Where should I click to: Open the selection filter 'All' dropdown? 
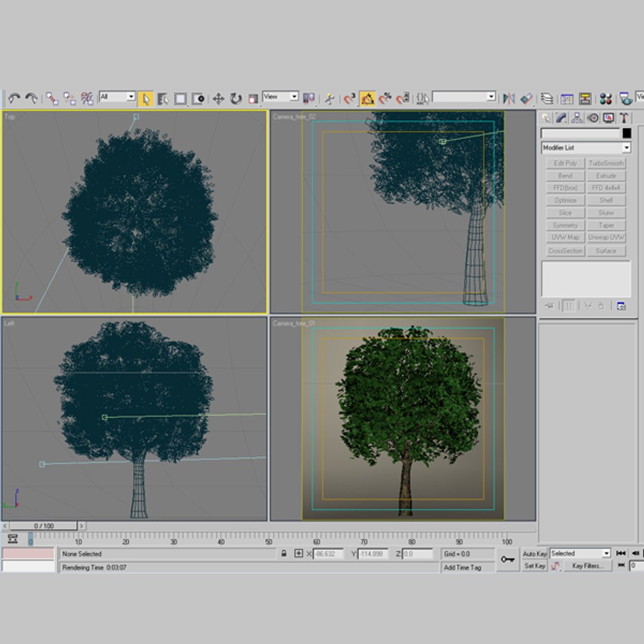(117, 97)
